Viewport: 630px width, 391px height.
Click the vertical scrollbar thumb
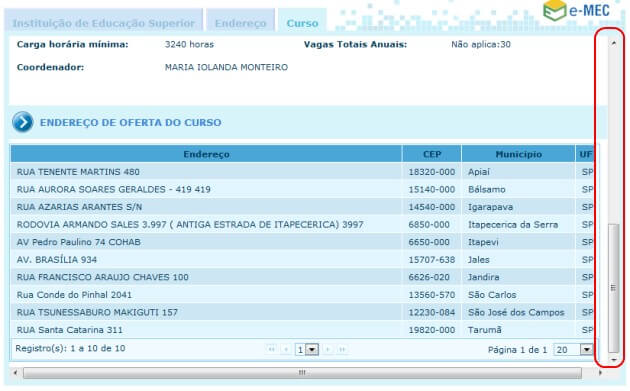[613, 288]
